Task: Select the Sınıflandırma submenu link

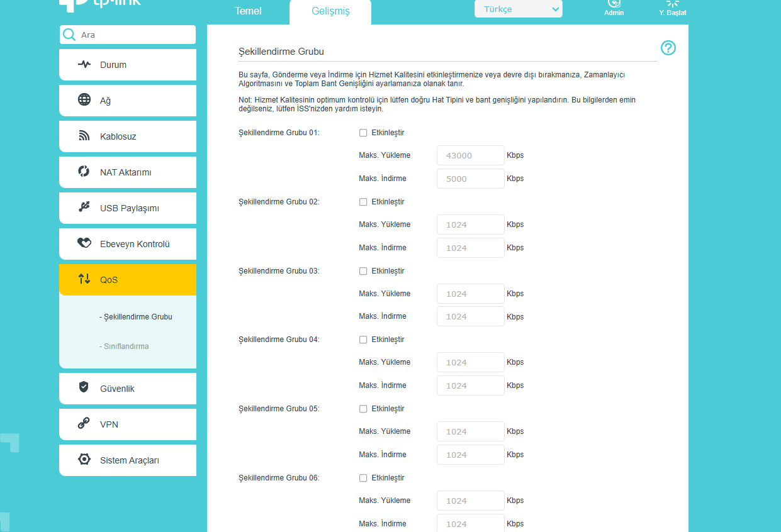Action: 124,346
